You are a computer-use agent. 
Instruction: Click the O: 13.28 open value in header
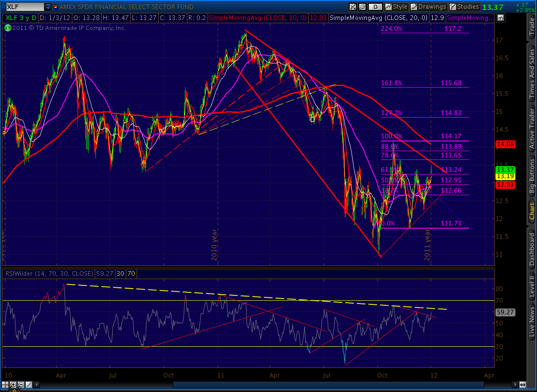tap(87, 18)
